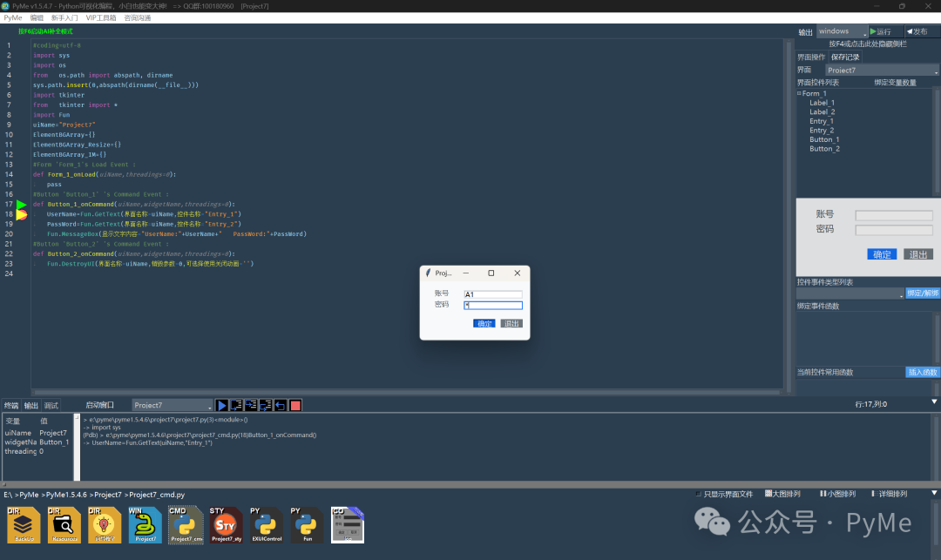
Task: Open the Resources folder icon
Action: pos(64,524)
